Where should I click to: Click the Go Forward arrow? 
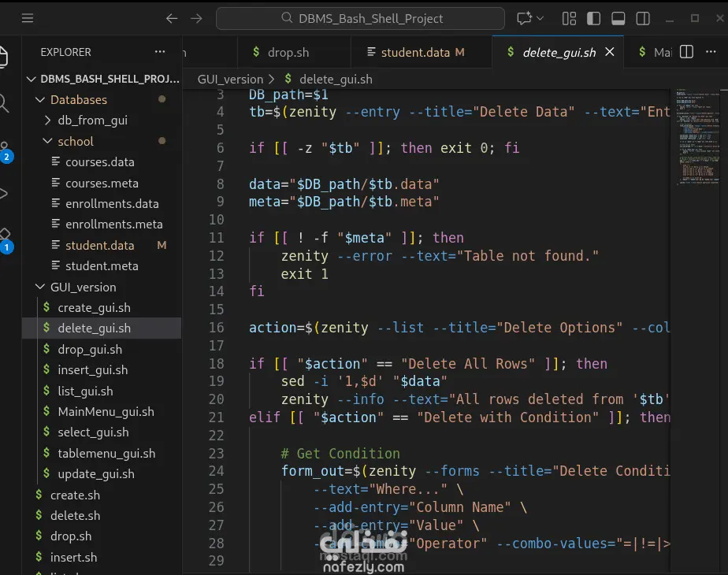coord(197,18)
